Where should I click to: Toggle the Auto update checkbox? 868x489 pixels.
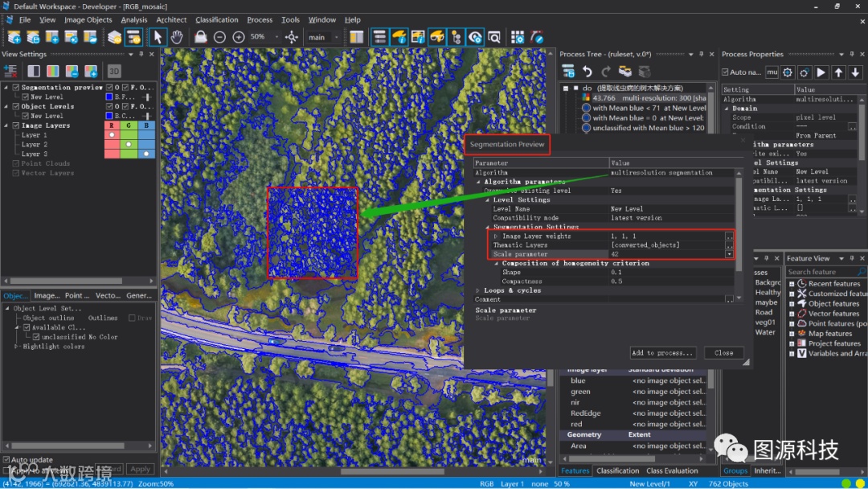[6, 460]
